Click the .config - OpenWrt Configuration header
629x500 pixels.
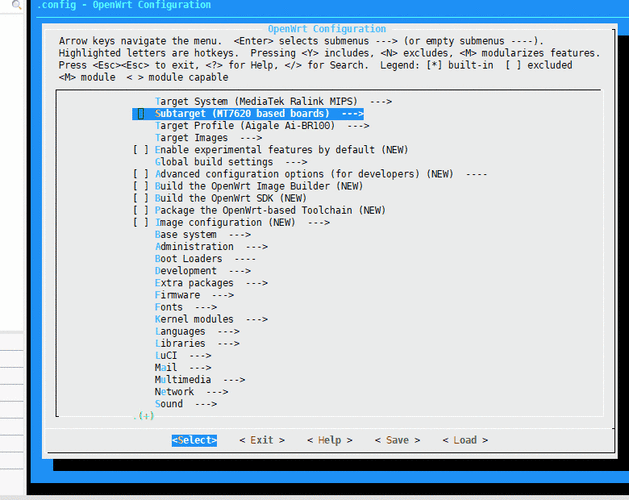point(124,5)
